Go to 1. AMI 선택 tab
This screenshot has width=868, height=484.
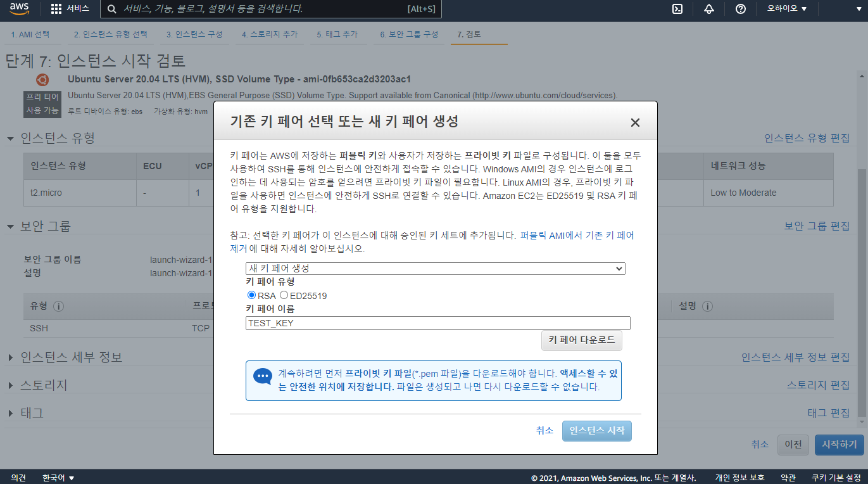coord(30,34)
